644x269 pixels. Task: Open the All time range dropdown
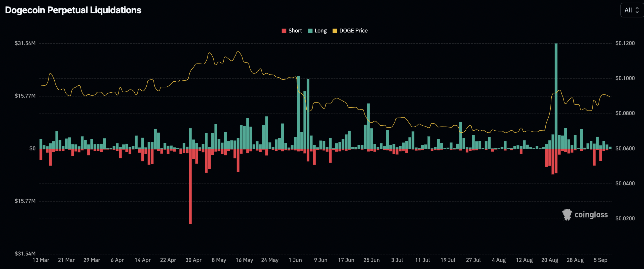pos(632,10)
